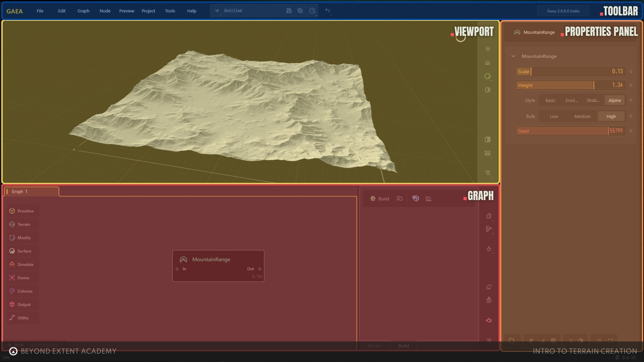The width and height of the screenshot is (644, 362).
Task: Click the undo arrow icon
Action: pos(327,11)
